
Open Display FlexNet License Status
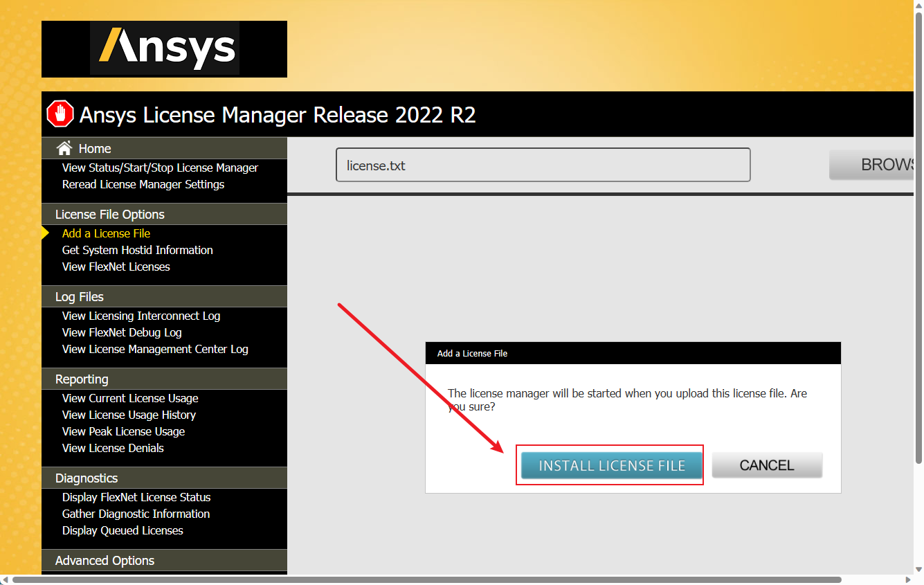[x=136, y=497]
